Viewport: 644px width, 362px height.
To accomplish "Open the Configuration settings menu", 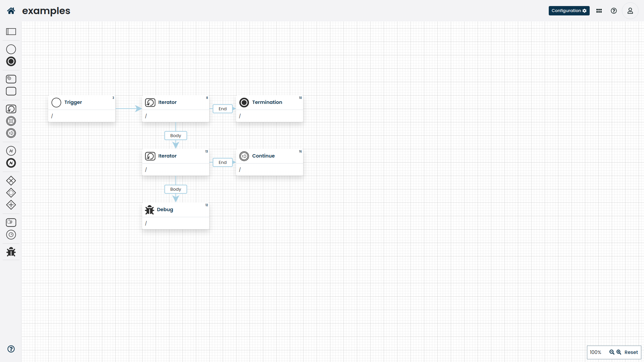I will [x=569, y=11].
